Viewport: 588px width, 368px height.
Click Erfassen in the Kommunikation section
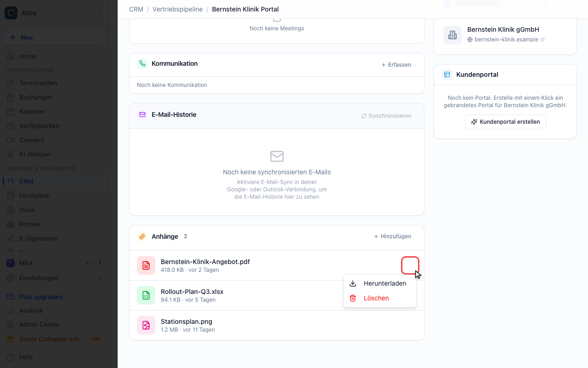[x=396, y=65]
